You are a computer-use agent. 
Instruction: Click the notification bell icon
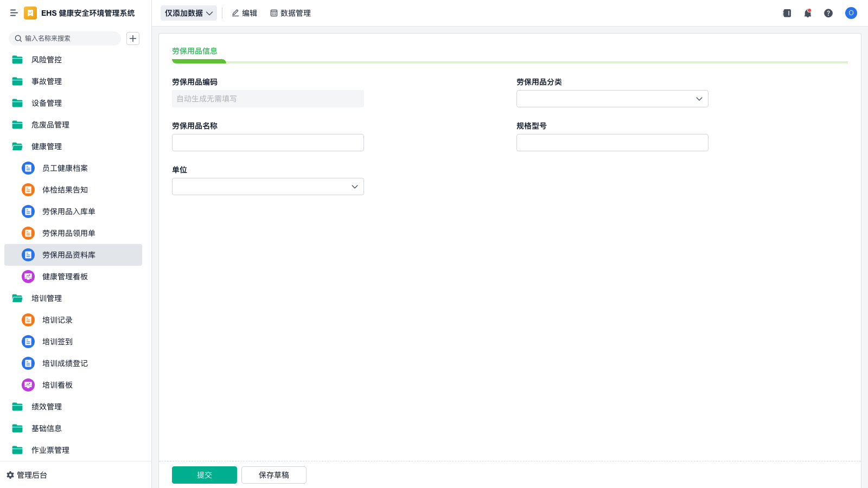(x=807, y=13)
